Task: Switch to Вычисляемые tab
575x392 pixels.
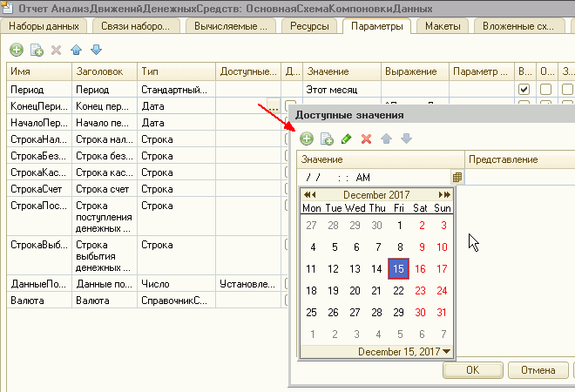Action: (231, 26)
